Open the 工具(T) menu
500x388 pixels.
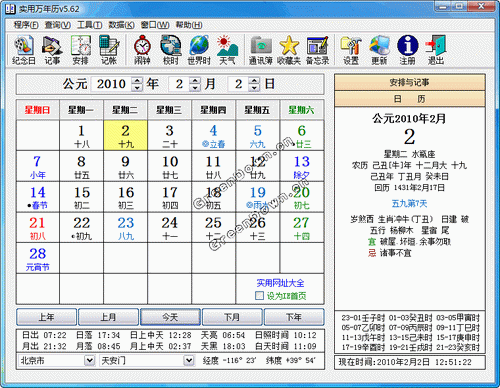(89, 25)
